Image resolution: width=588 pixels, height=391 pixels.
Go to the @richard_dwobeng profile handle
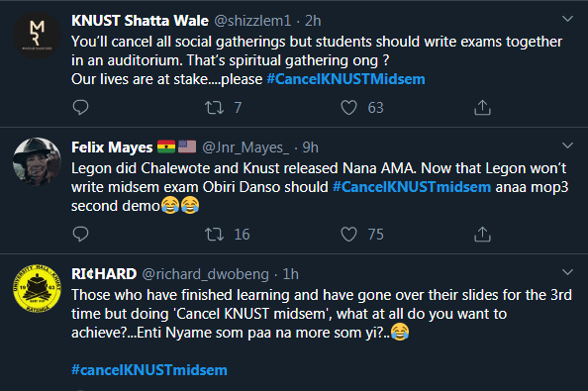[206, 274]
